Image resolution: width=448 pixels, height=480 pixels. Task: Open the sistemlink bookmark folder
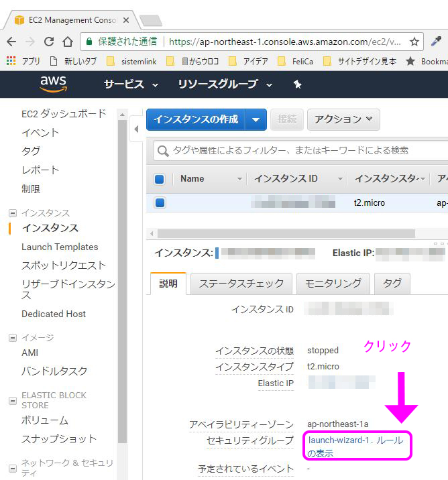pyautogui.click(x=131, y=61)
